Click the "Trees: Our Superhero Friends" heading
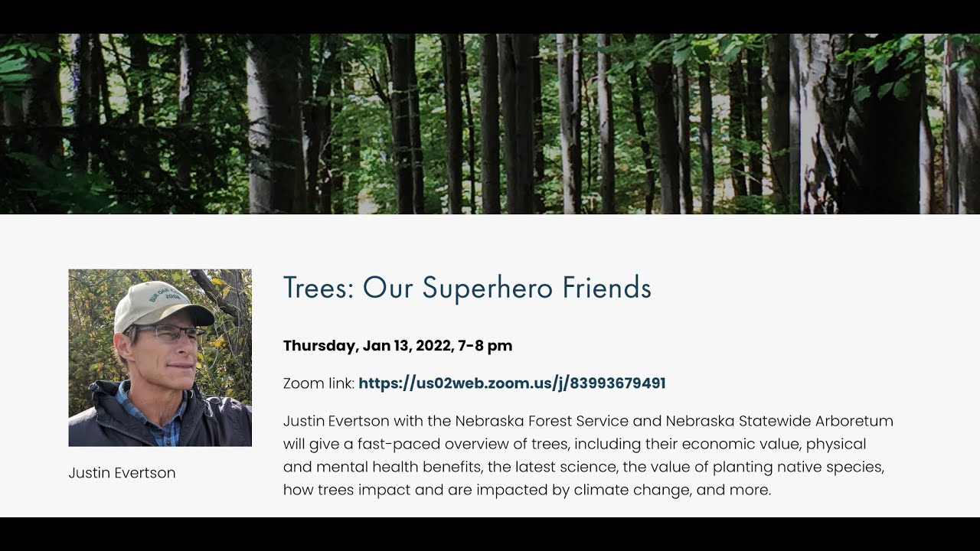980x551 pixels. [467, 288]
